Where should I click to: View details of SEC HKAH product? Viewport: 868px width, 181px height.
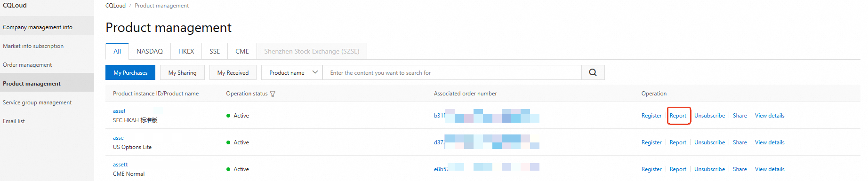(770, 116)
